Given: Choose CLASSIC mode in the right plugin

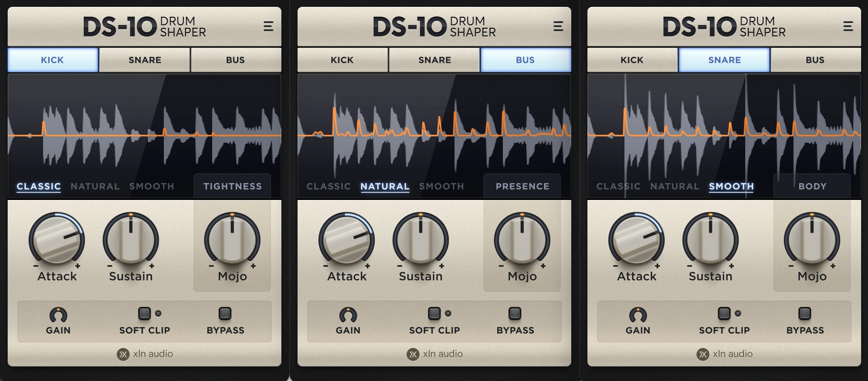Looking at the screenshot, I should [x=618, y=187].
